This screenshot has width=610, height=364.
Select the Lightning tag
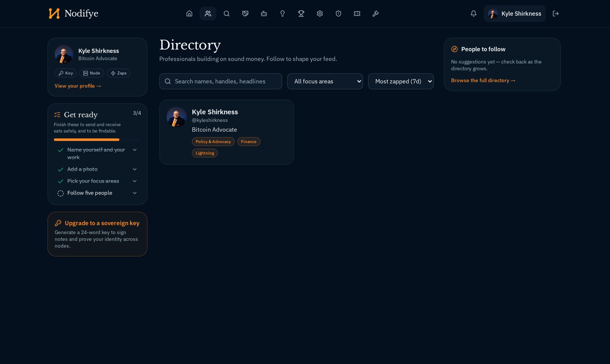[x=205, y=153]
